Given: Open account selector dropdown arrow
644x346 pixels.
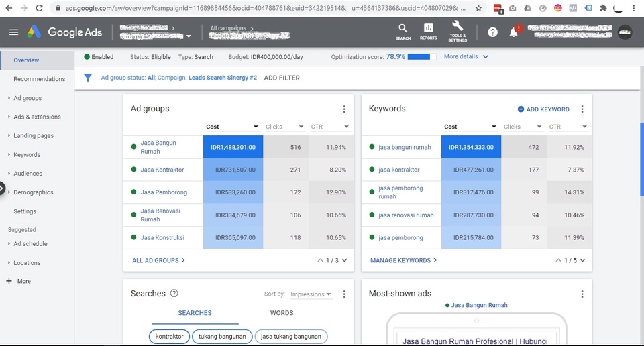Looking at the screenshot, I should click(189, 36).
